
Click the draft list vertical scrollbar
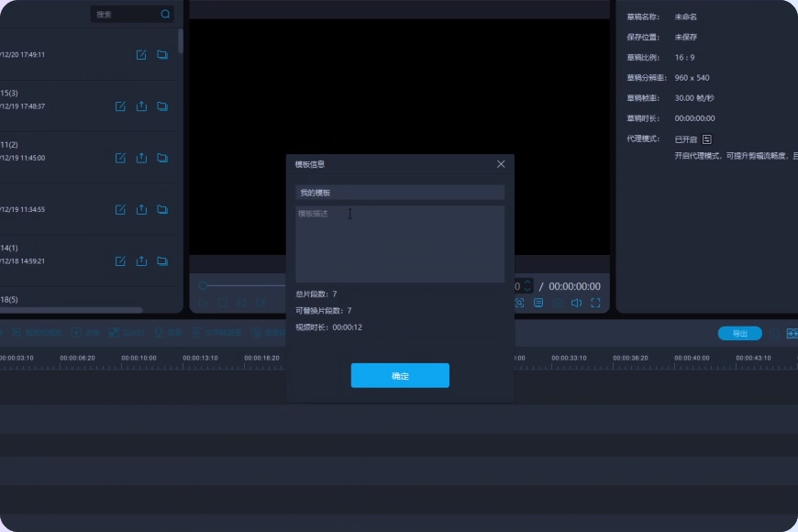click(181, 40)
